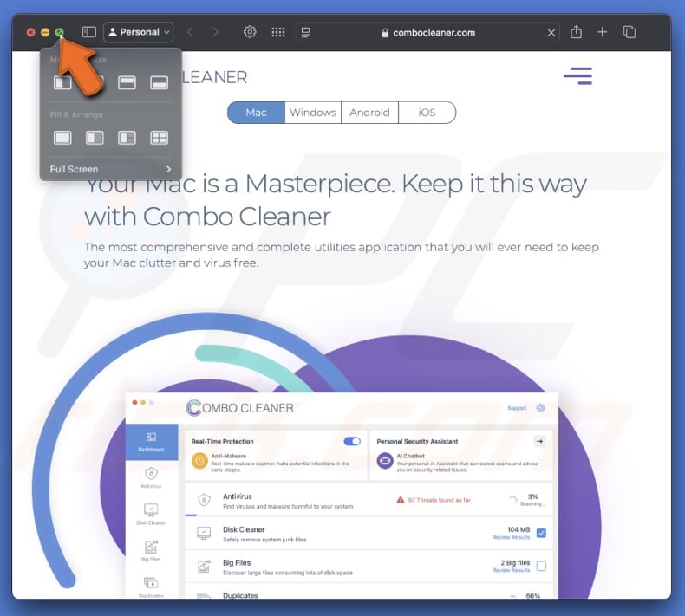
Task: Open the Share menu
Action: [x=576, y=31]
